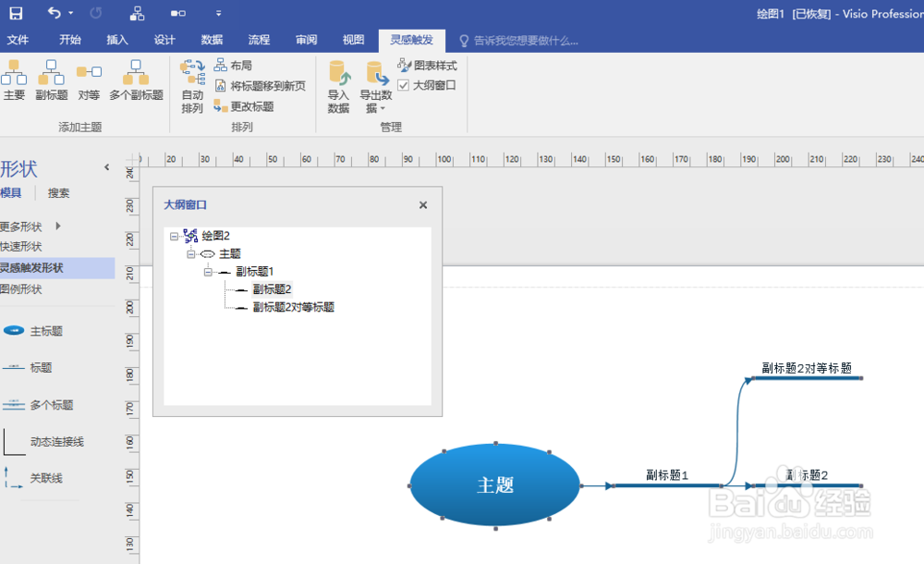The image size is (924, 564).
Task: Click 将标题移到新页
Action: 260,86
